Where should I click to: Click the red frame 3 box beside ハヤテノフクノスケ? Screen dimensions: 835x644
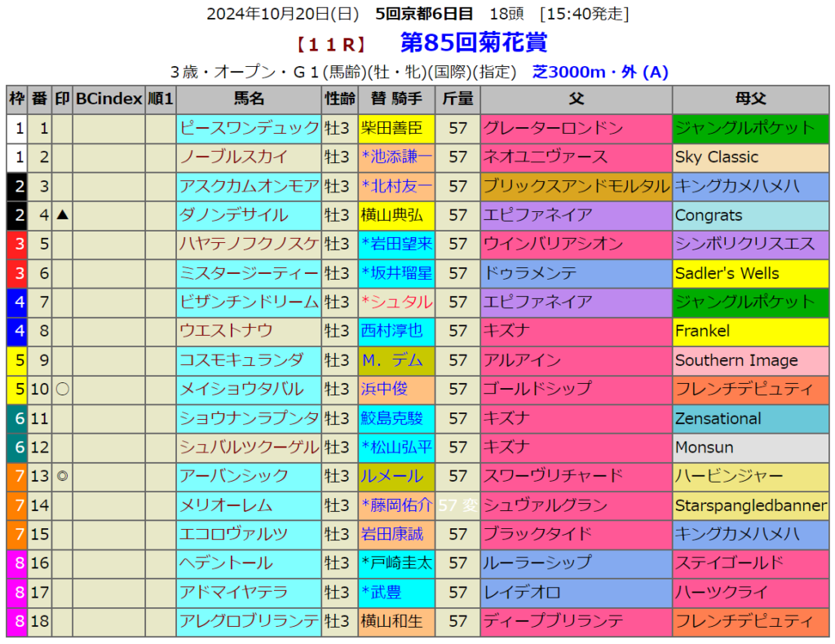tap(17, 244)
